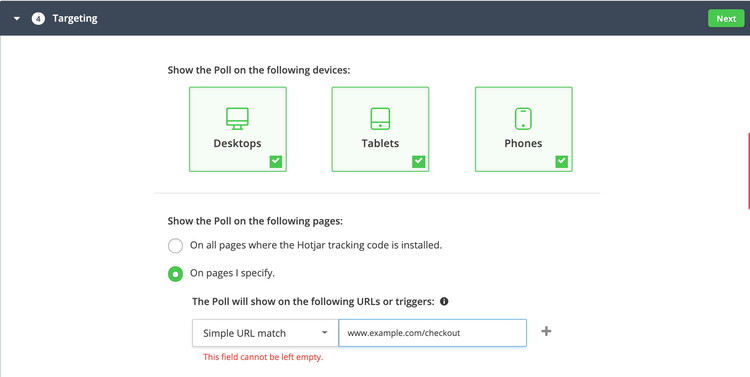
Task: Collapse the Targeting section arrow
Action: pyautogui.click(x=17, y=19)
